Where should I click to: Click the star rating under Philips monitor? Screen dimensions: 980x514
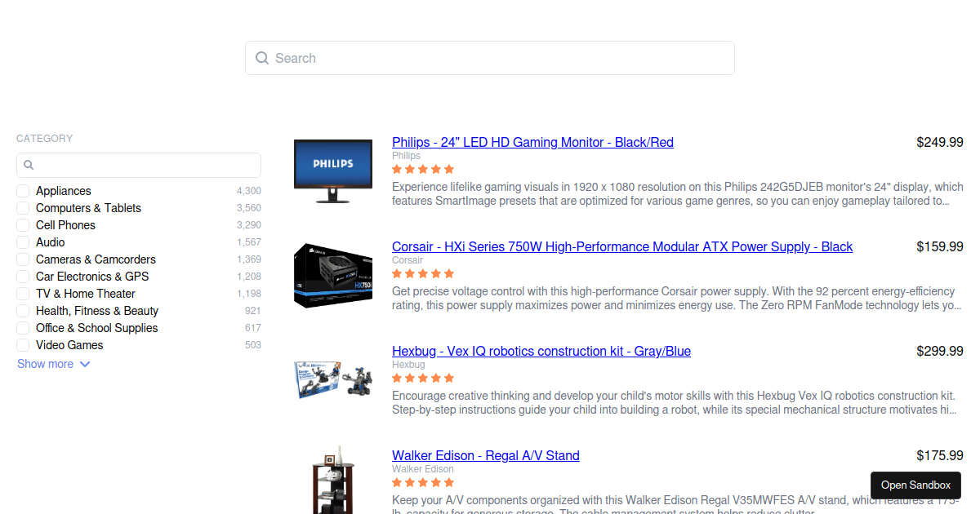pos(422,169)
